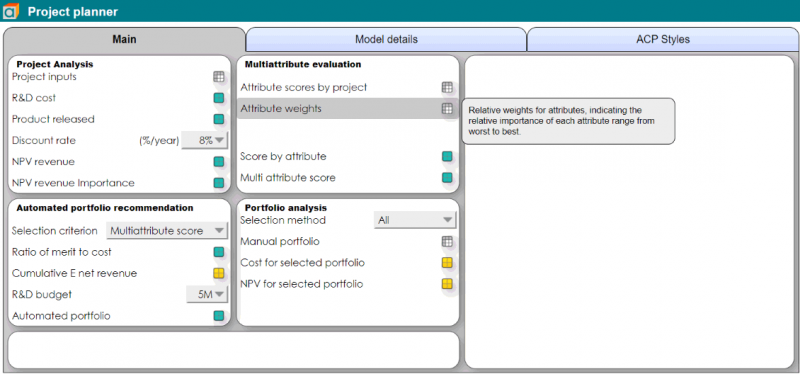
Task: Open the ACP Styles tab
Action: 662,39
